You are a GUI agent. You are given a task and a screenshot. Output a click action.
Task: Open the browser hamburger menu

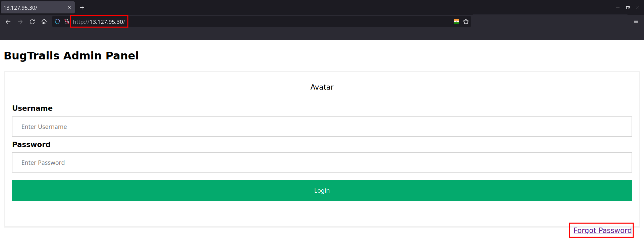tap(636, 21)
